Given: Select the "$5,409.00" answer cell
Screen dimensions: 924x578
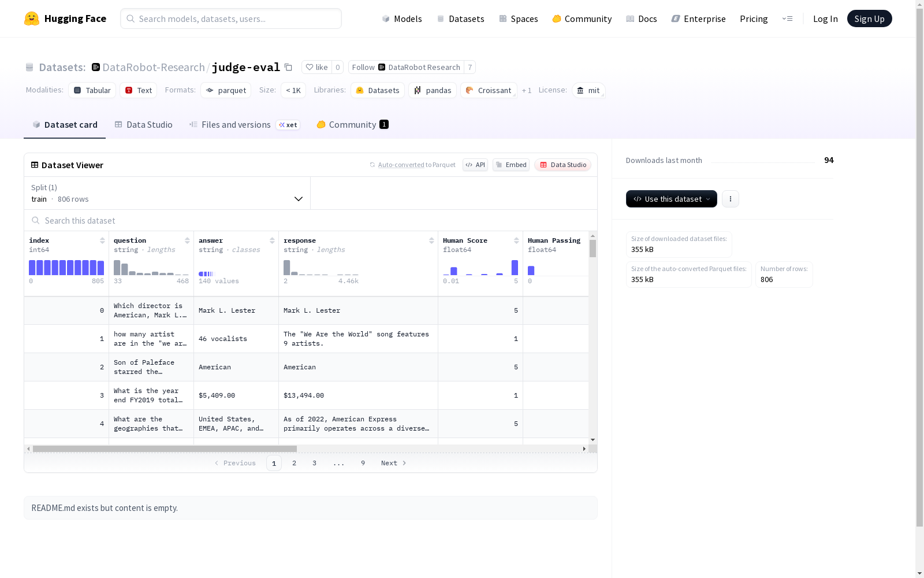Looking at the screenshot, I should pyautogui.click(x=236, y=396).
